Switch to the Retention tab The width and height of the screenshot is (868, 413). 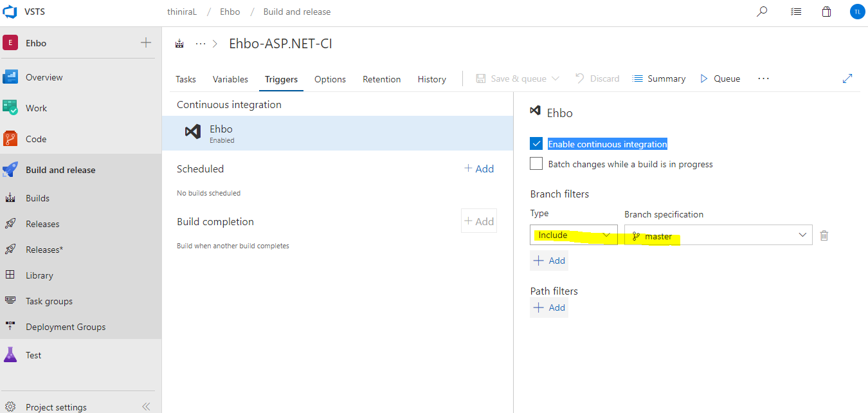point(382,79)
